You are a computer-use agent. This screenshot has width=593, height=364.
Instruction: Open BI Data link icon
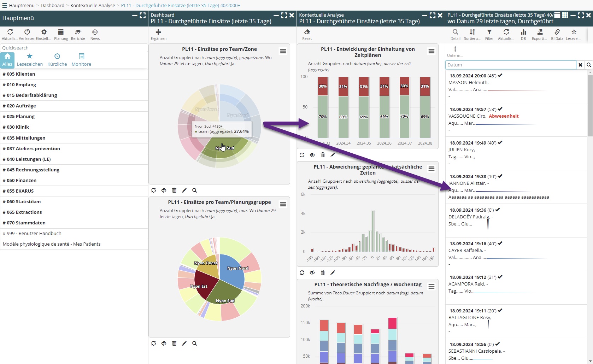coord(557,32)
